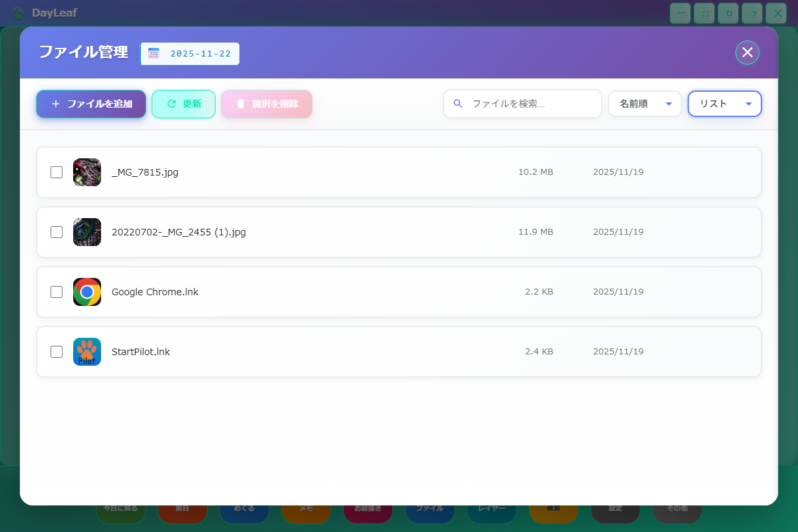Click the reload icon in title bar
This screenshot has width=798, height=532.
pos(728,13)
